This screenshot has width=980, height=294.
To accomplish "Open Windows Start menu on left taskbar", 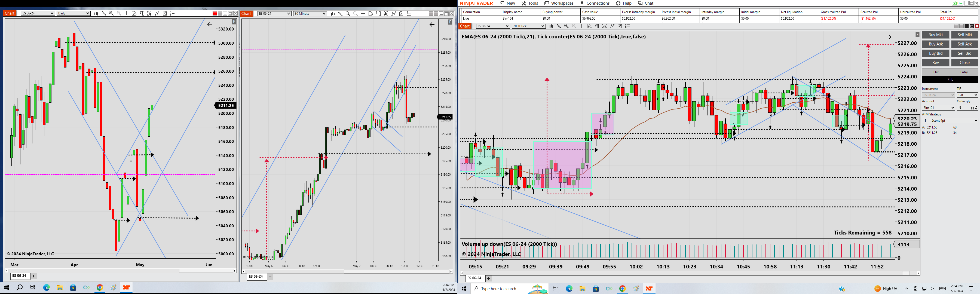I will pos(7,287).
